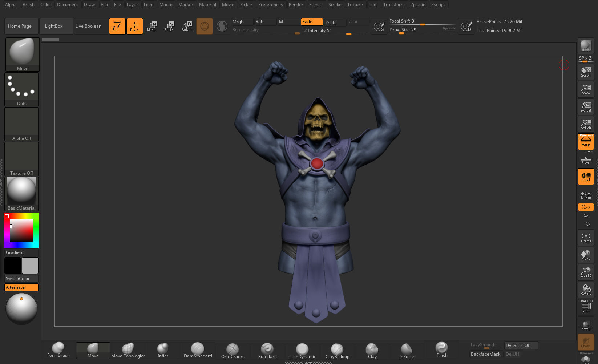Open the Tool menu

pyautogui.click(x=373, y=5)
